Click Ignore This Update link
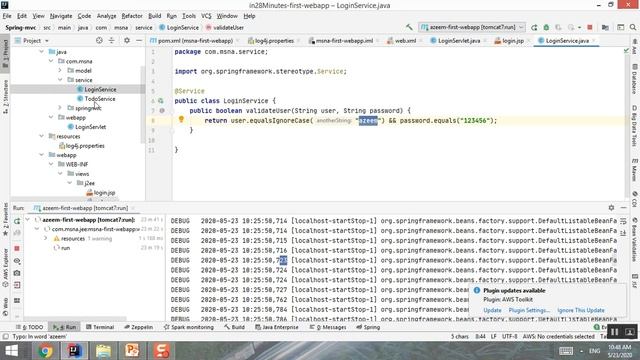This screenshot has width=640, height=360. [581, 310]
